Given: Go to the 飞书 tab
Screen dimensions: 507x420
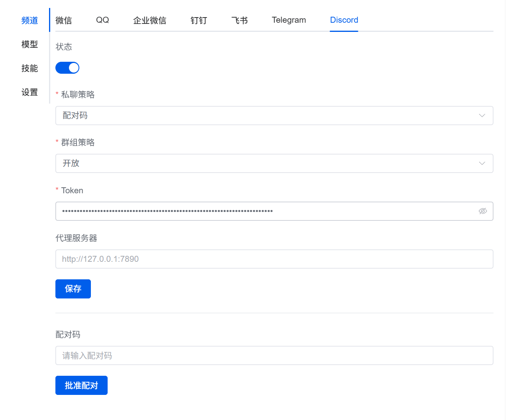Looking at the screenshot, I should (x=239, y=20).
